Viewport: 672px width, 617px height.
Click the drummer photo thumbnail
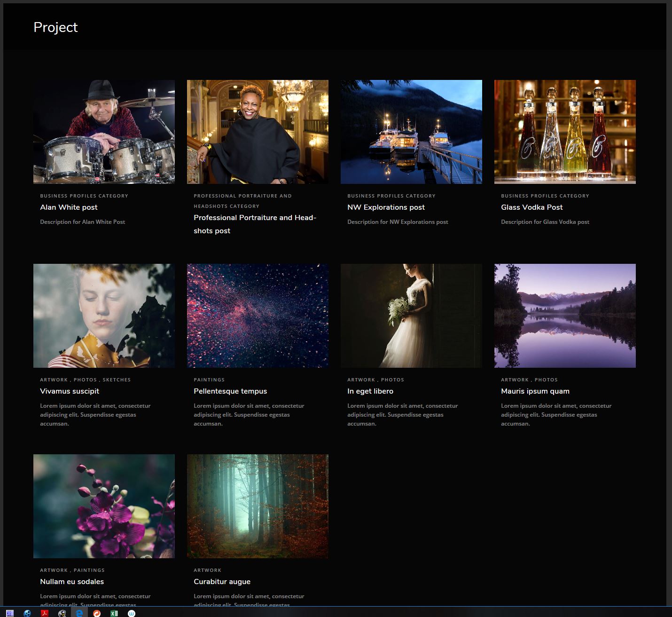coord(104,132)
